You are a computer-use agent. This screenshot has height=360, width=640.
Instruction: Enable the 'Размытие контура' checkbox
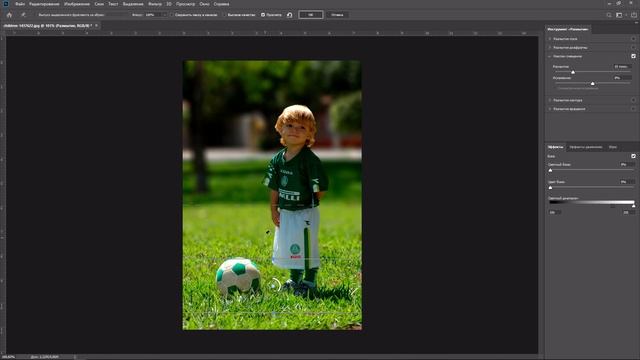click(633, 100)
